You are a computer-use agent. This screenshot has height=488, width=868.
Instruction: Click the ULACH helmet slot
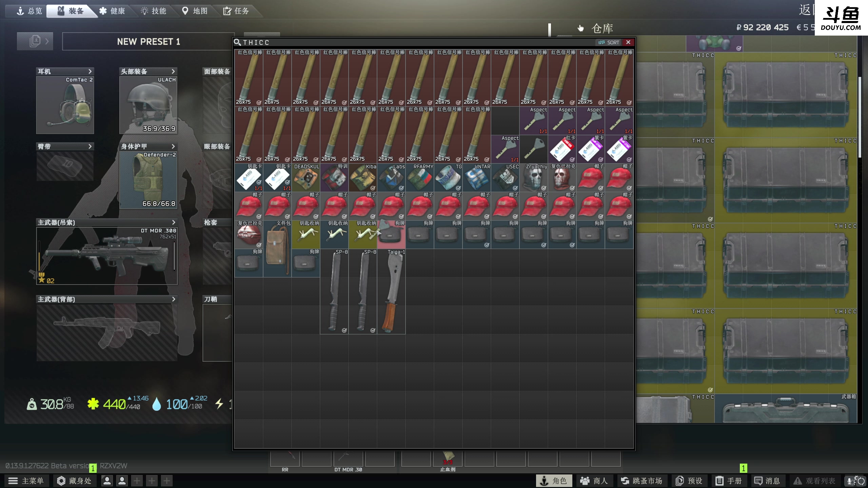[148, 105]
